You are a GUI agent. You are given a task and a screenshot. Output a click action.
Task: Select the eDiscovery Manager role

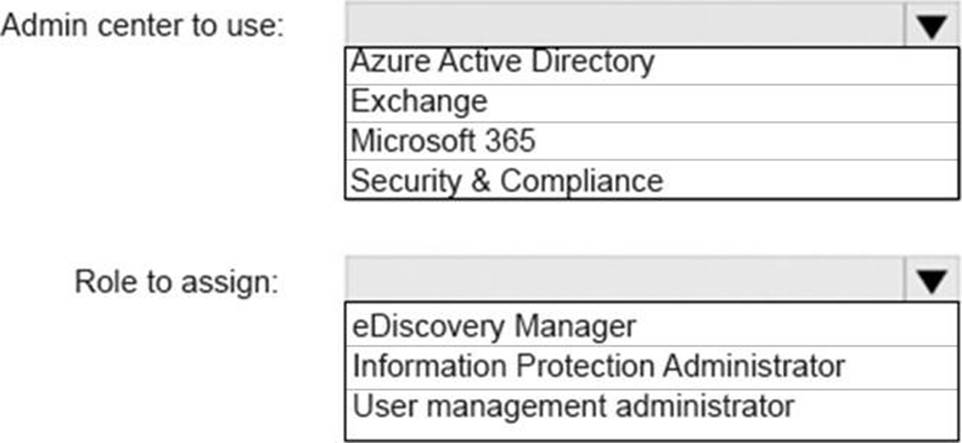point(493,326)
